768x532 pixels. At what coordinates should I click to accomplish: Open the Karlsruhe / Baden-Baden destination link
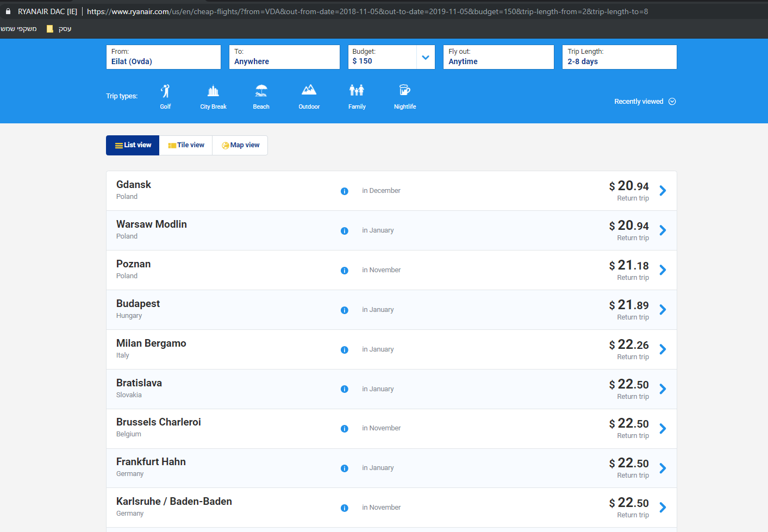click(x=174, y=502)
